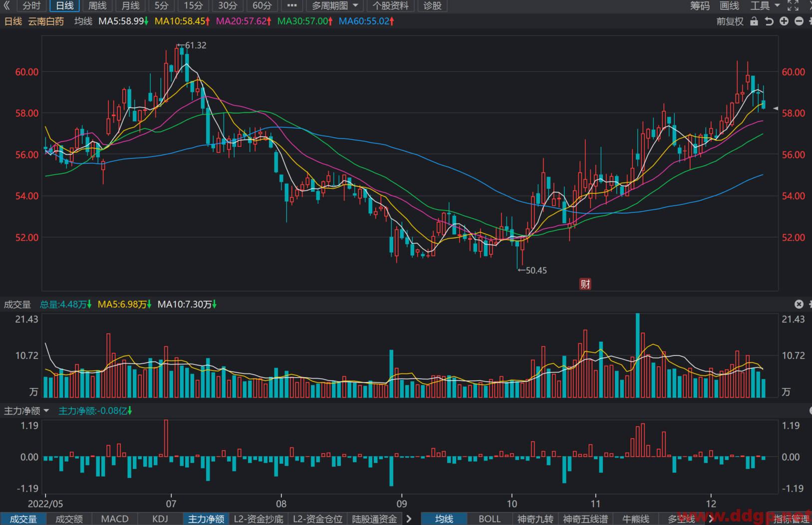Image resolution: width=812 pixels, height=525 pixels.
Task: Open the 主力净额 indicator dropdown
Action: click(26, 411)
